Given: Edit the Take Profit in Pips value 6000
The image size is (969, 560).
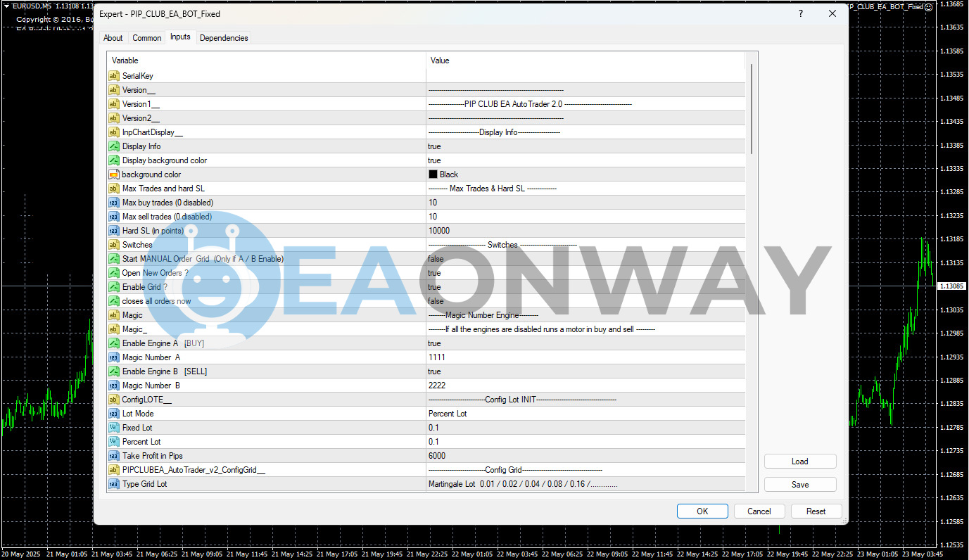Looking at the screenshot, I should 585,456.
